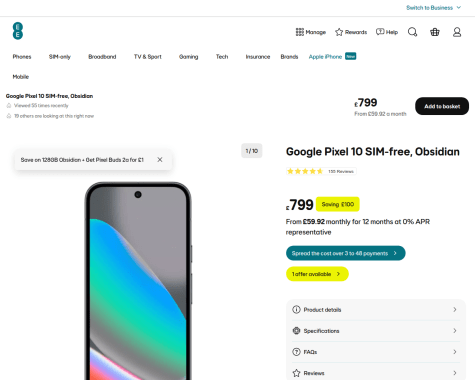Open the Help chat icon

pyautogui.click(x=380, y=32)
